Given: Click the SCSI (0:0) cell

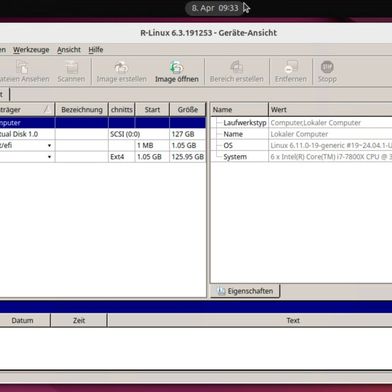Looking at the screenshot, I should 125,134.
